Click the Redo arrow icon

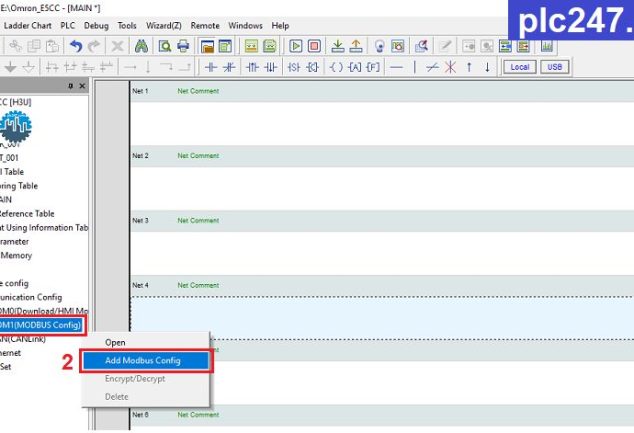click(x=94, y=46)
